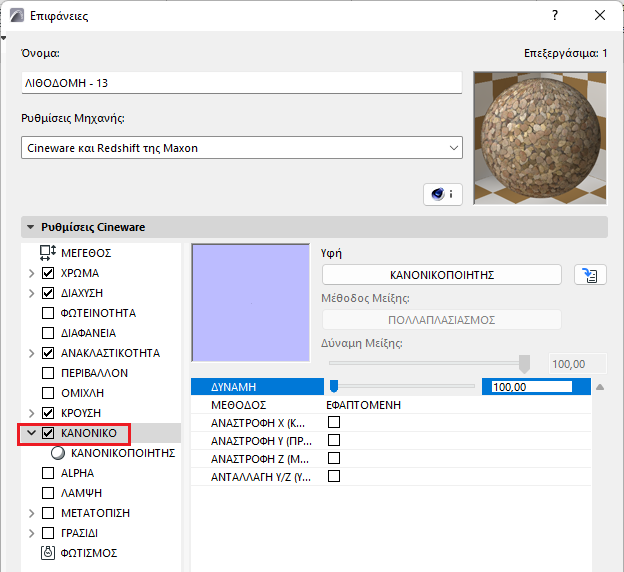Viewport: 624px width, 572px height.
Task: Expand the ΜΕΤΑΤΟΠΙΣΗ tree item
Action: click(x=31, y=513)
